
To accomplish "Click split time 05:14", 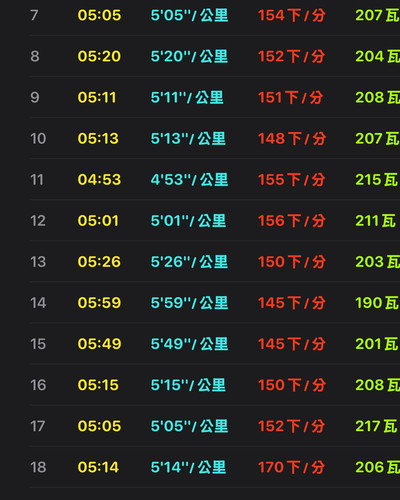I will [98, 467].
